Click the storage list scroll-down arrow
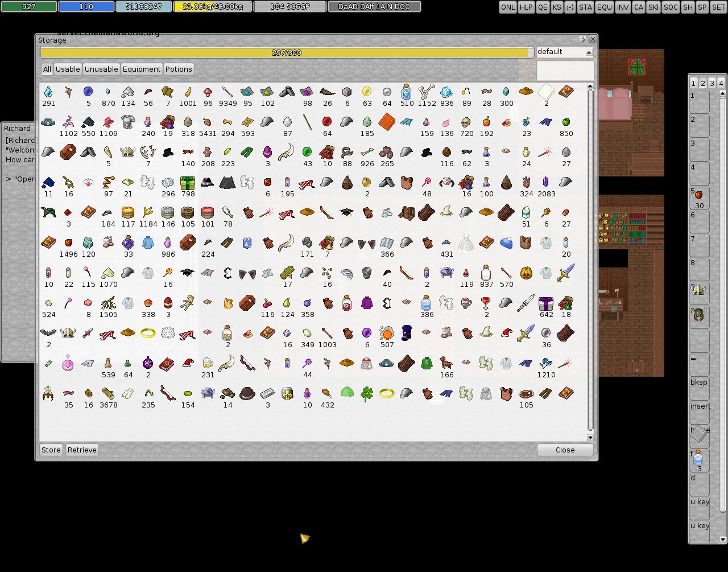This screenshot has width=728, height=572. pyautogui.click(x=590, y=437)
